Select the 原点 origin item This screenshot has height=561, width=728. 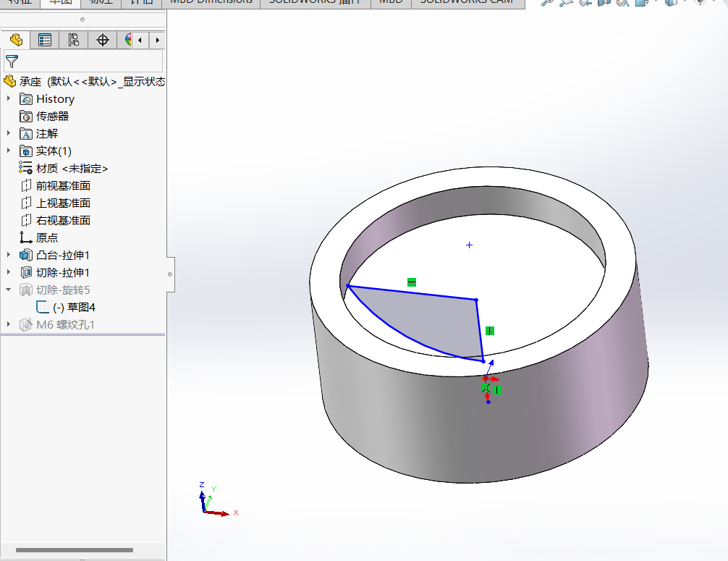(x=38, y=237)
